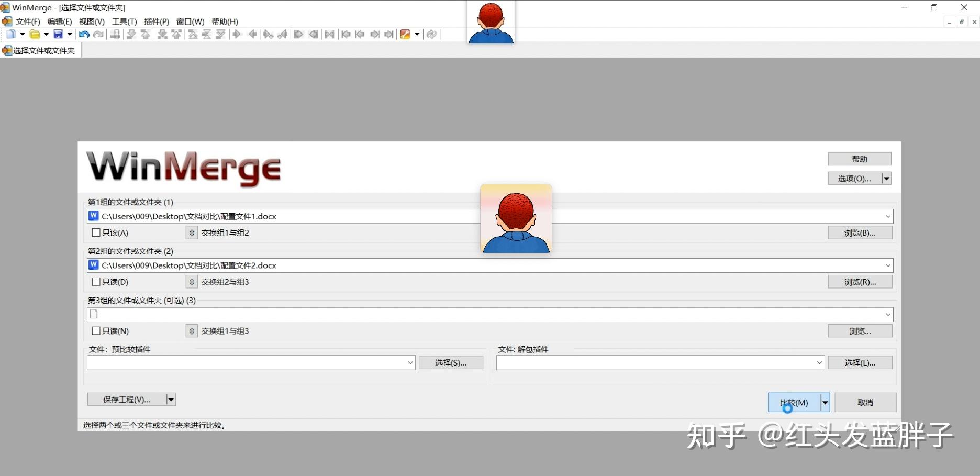Click the 保存工程(V)... button
980x476 pixels.
pos(127,400)
